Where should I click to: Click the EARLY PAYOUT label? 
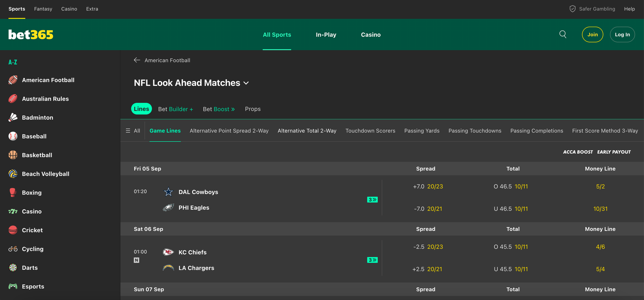tap(614, 152)
